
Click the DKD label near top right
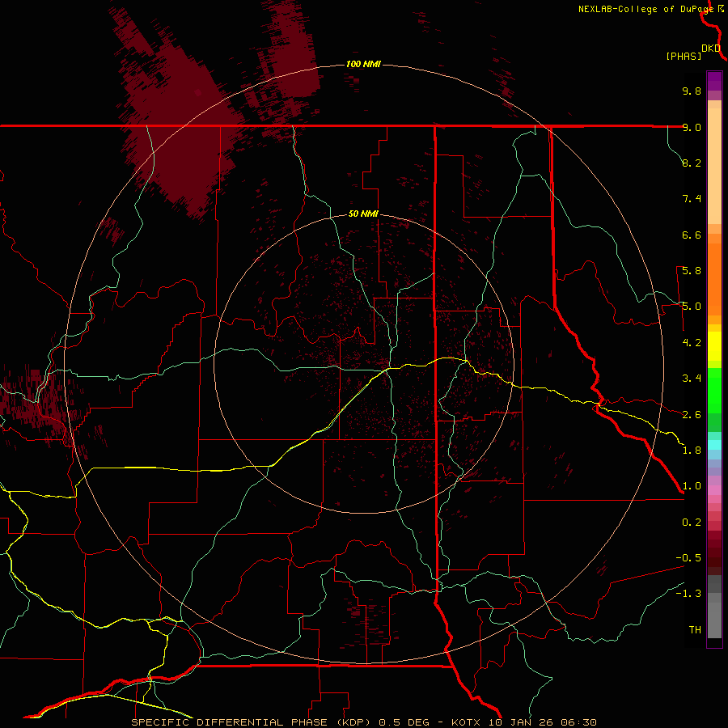[x=710, y=48]
